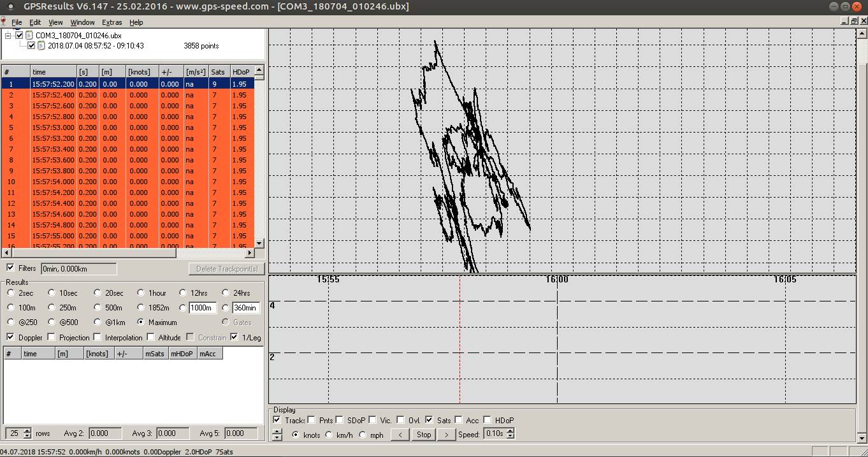868x457 pixels.
Task: Click the track table scroll-down arrow
Action: [x=259, y=243]
